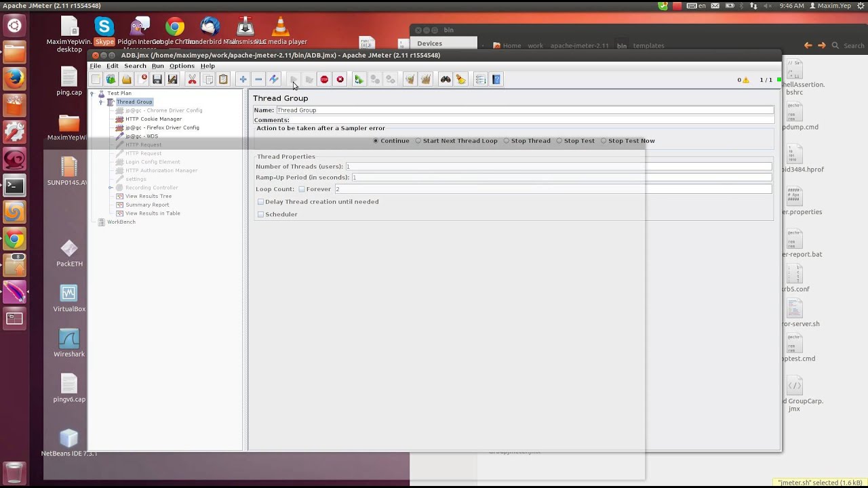Click the Clear All double broom icon
868x488 pixels.
[425, 79]
